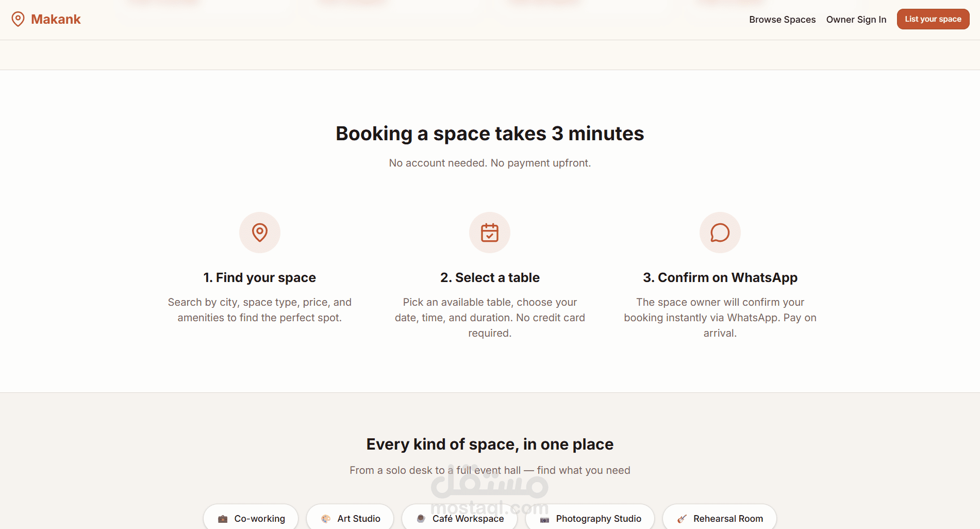Select the Rehearsal Room category chip

pyautogui.click(x=720, y=518)
